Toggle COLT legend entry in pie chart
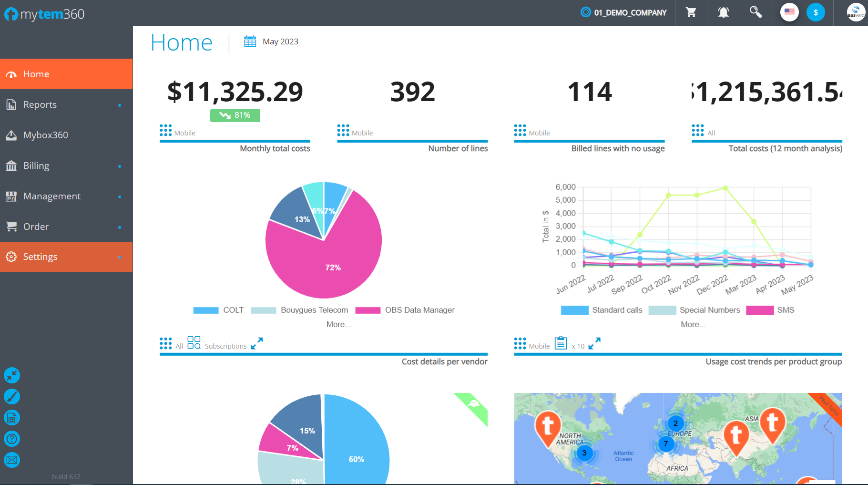 click(218, 310)
